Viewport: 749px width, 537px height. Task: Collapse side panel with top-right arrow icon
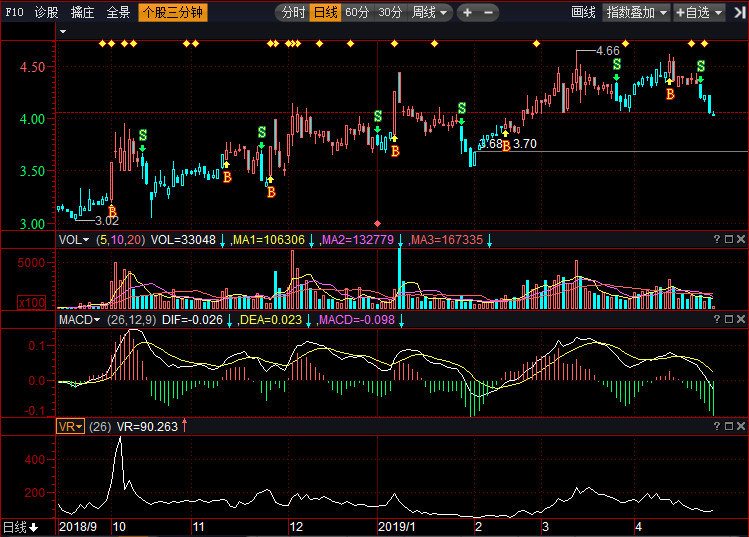[740, 12]
